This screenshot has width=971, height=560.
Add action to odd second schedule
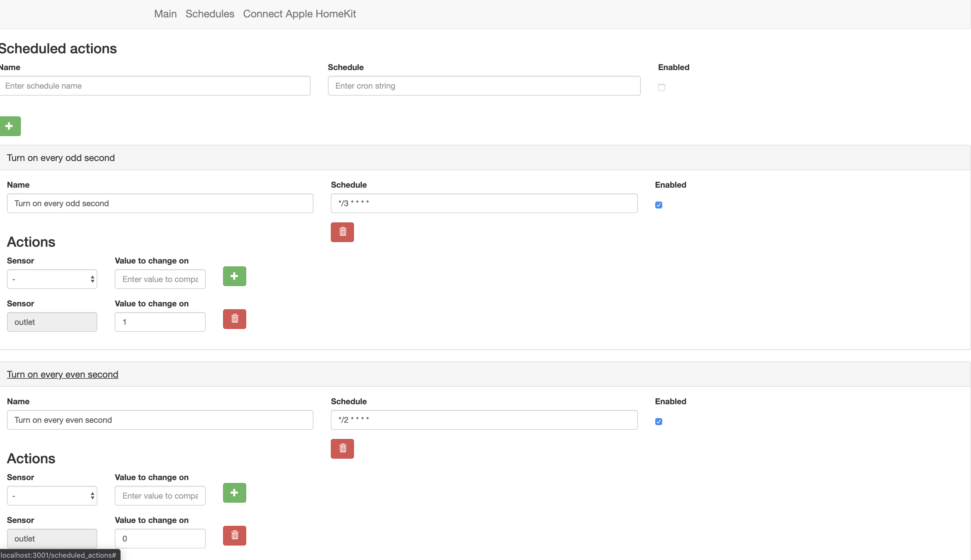coord(234,276)
